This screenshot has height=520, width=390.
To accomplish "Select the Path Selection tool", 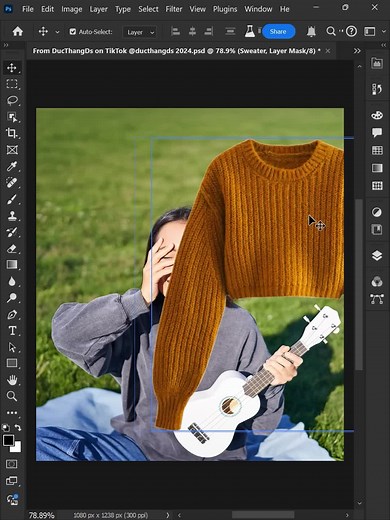I will (12, 347).
